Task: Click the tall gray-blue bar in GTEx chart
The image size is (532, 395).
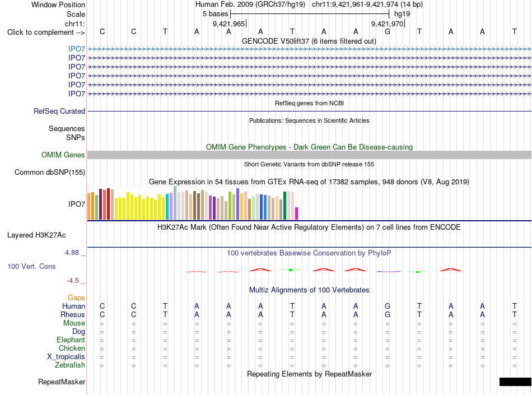Action: [175, 203]
